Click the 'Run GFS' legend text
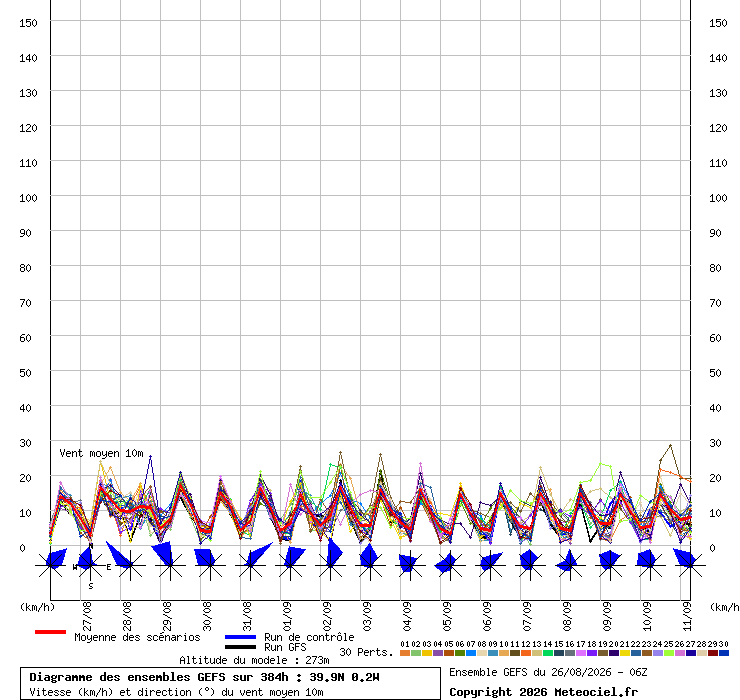The image size is (740, 700). (x=285, y=647)
